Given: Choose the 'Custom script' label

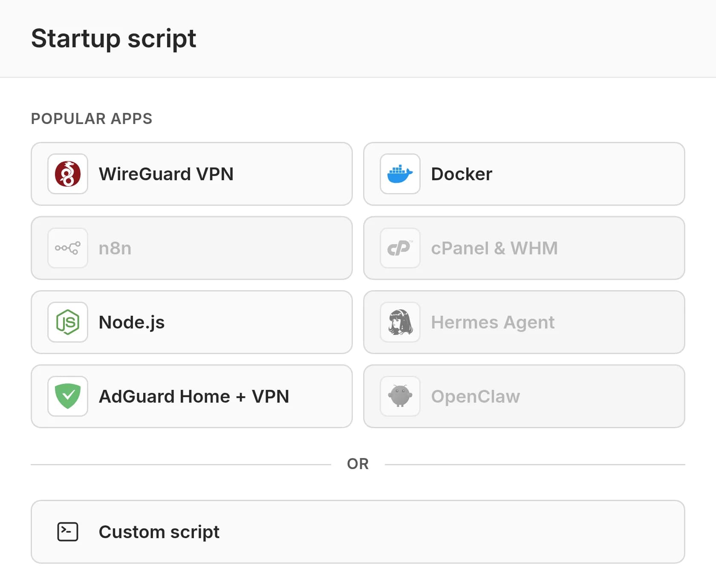Looking at the screenshot, I should click(x=159, y=532).
